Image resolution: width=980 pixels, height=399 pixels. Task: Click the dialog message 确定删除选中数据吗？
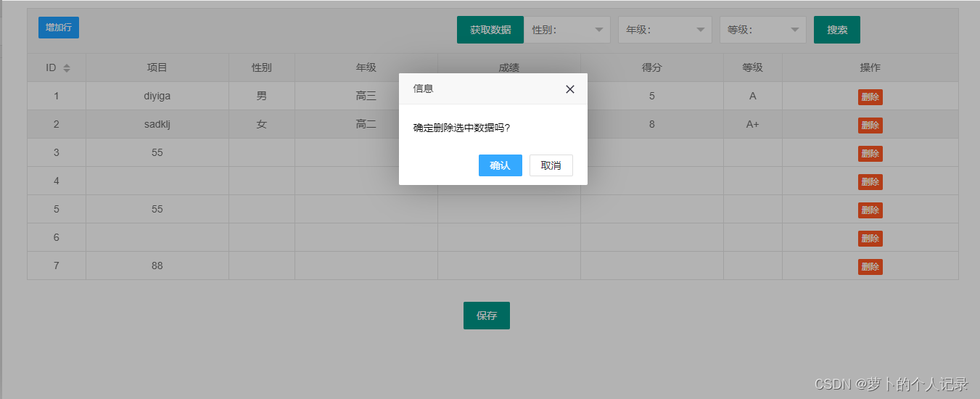coord(462,128)
